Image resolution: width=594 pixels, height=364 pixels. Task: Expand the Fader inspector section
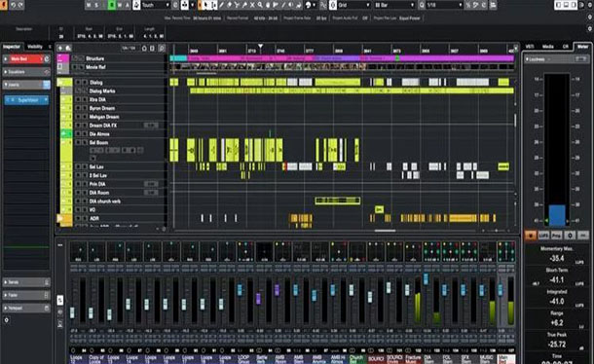point(5,296)
